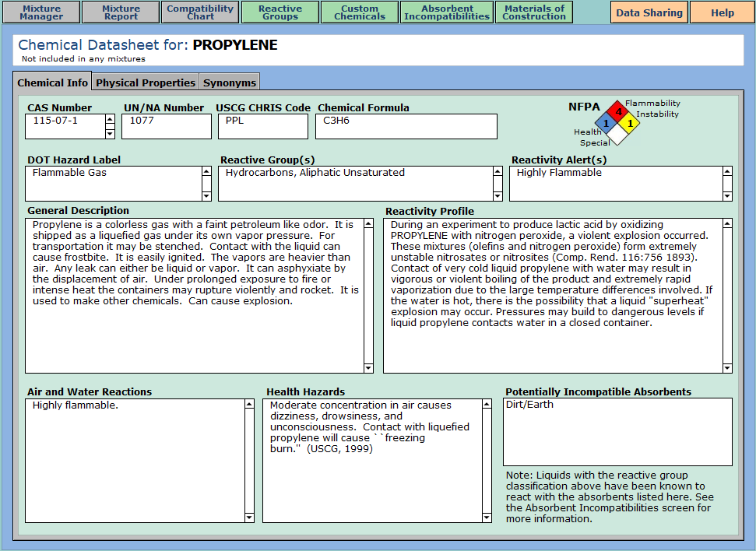The image size is (756, 551).
Task: Select the Chemical Info tab
Action: click(52, 82)
